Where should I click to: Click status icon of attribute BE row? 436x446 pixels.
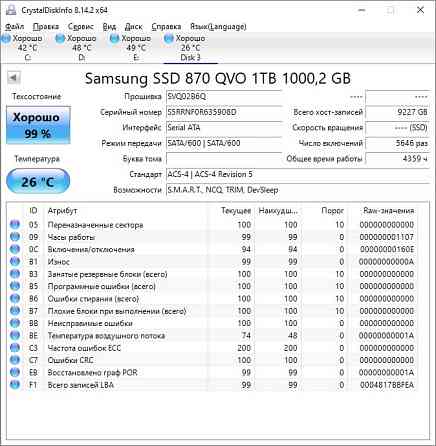(x=15, y=336)
